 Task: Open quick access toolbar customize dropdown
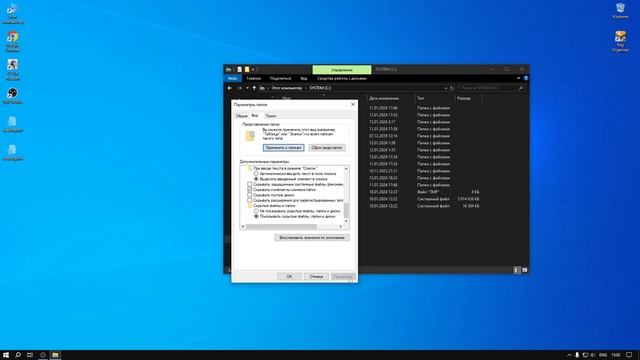point(253,69)
